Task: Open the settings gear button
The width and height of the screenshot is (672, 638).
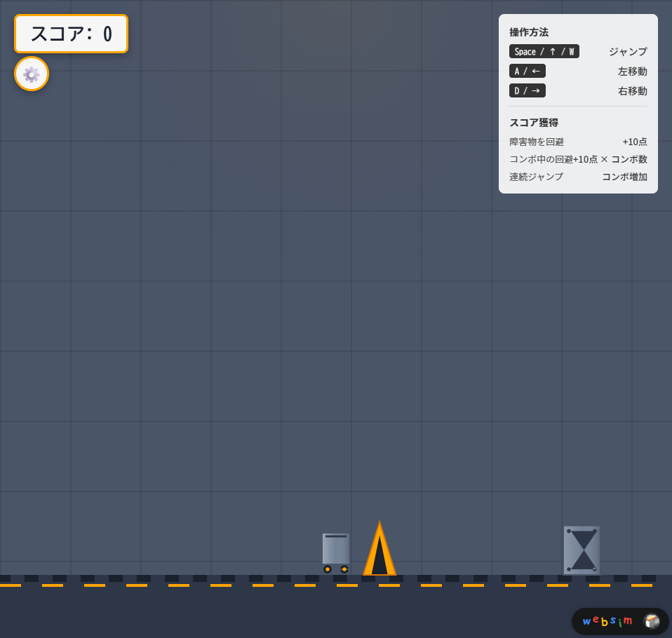Action: coord(32,74)
